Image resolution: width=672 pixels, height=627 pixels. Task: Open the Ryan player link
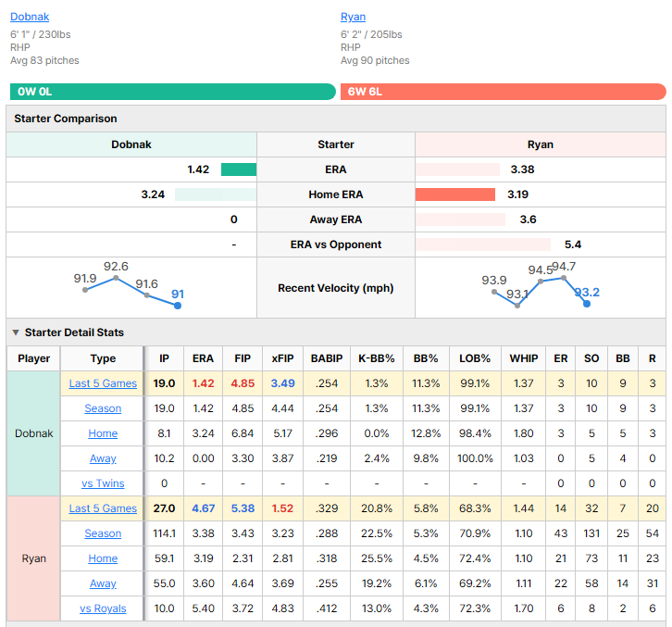pyautogui.click(x=354, y=17)
